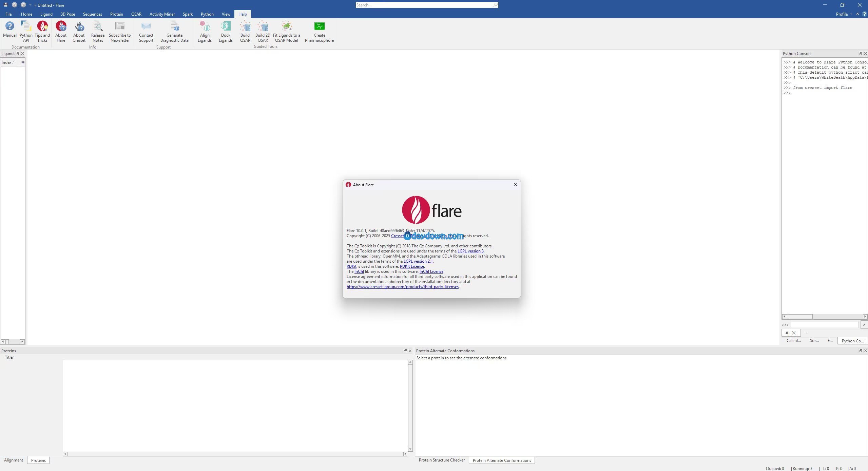Select the Proteins tab at bottom left
Image resolution: width=868 pixels, height=471 pixels.
(x=38, y=460)
